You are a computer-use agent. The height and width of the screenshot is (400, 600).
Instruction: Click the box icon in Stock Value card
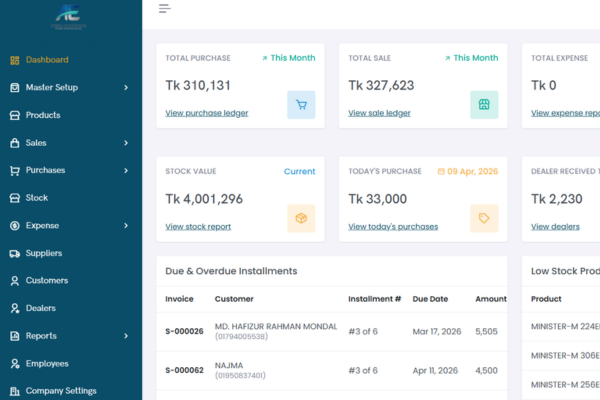point(301,218)
